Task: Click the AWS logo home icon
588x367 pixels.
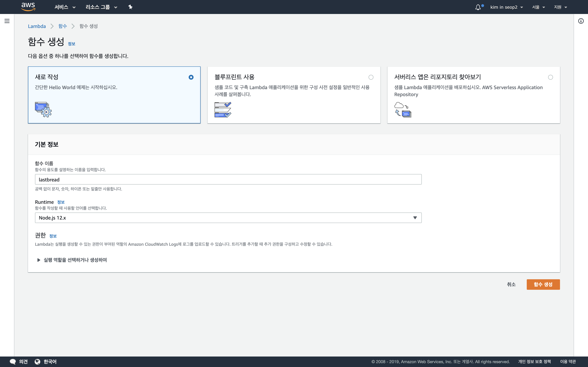Action: 28,7
